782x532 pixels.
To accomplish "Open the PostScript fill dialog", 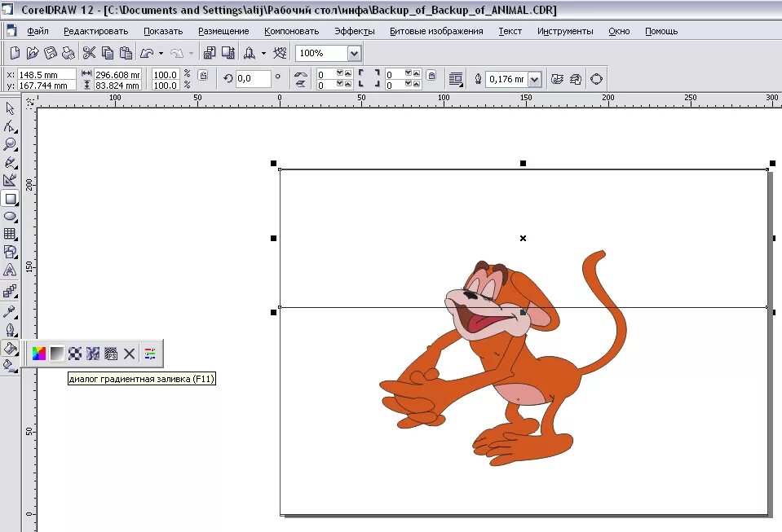I will [111, 354].
